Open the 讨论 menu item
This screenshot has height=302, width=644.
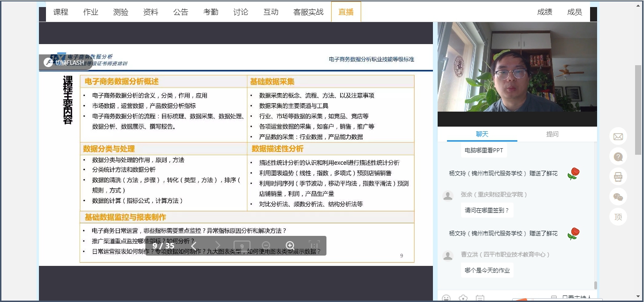tap(241, 12)
